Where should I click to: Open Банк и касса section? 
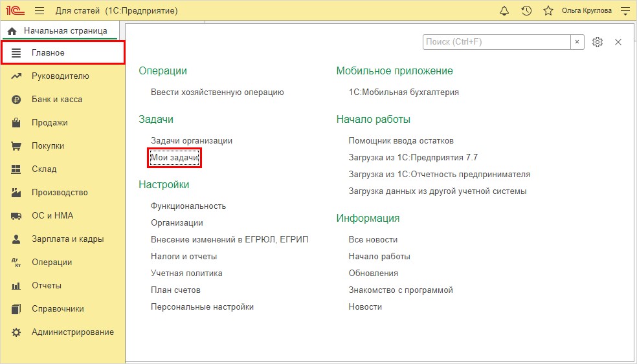coord(57,100)
